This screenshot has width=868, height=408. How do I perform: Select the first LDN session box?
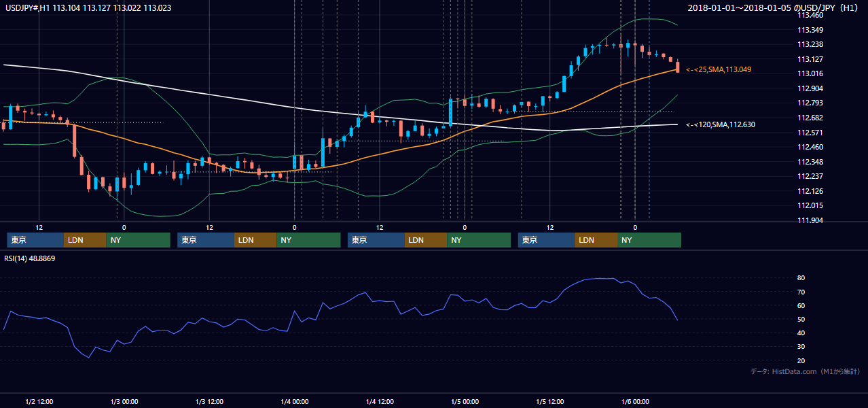[x=85, y=240]
